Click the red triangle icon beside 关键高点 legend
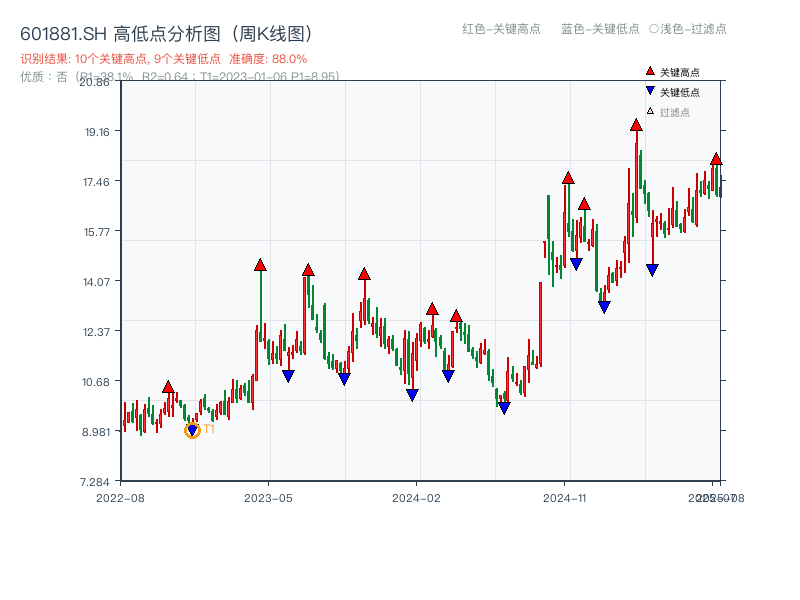Image resolution: width=800 pixels, height=600 pixels. (650, 71)
